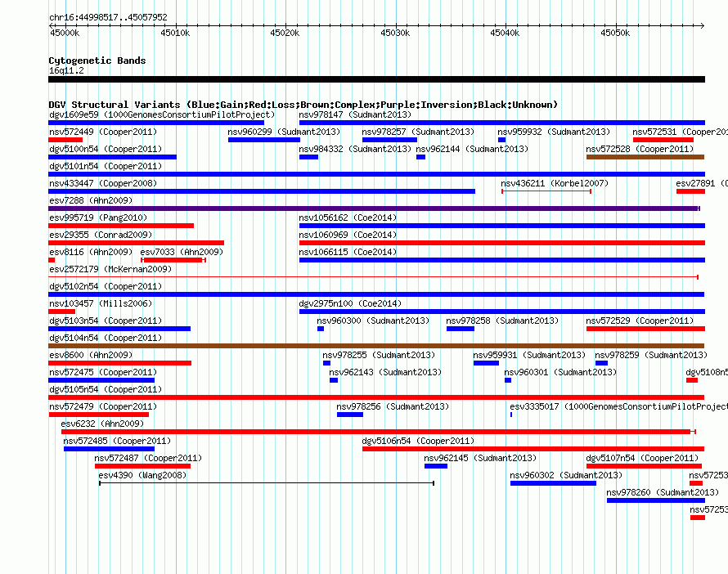Screen dimensions: 728x574
Task: Open the nsv433447 (Cooper2008) variant
Action: [x=103, y=183]
